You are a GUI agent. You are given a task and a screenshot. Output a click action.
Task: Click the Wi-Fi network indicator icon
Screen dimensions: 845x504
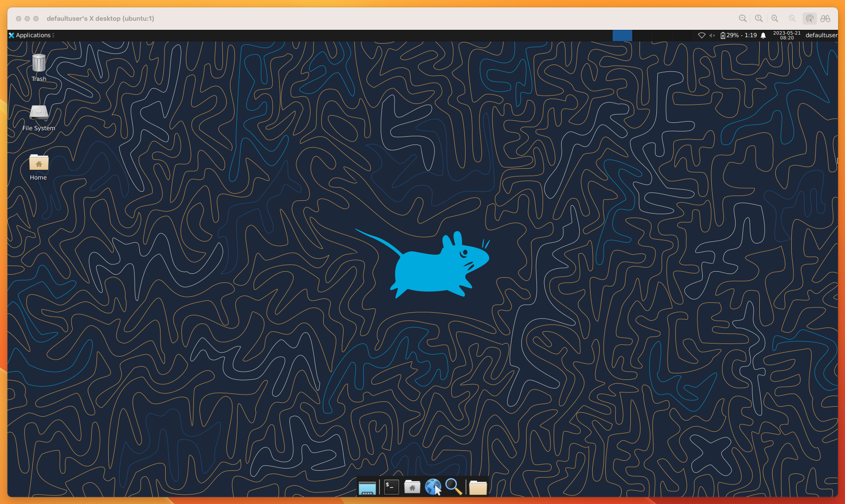pos(702,35)
